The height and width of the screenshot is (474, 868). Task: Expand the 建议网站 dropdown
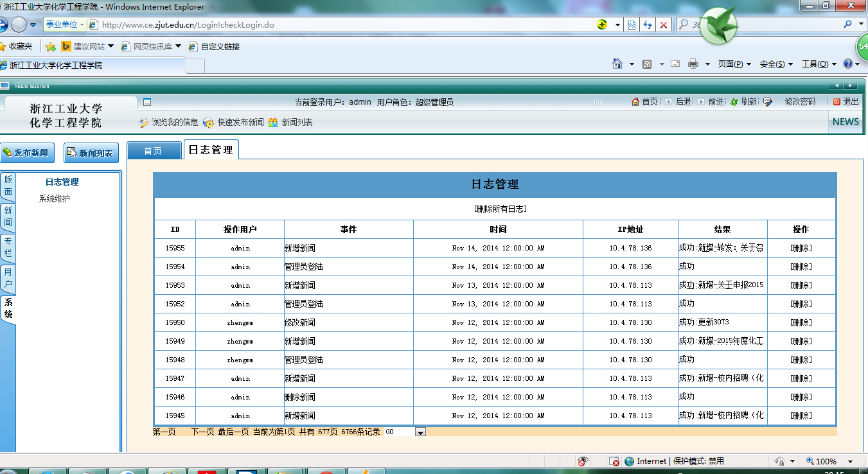[x=111, y=46]
